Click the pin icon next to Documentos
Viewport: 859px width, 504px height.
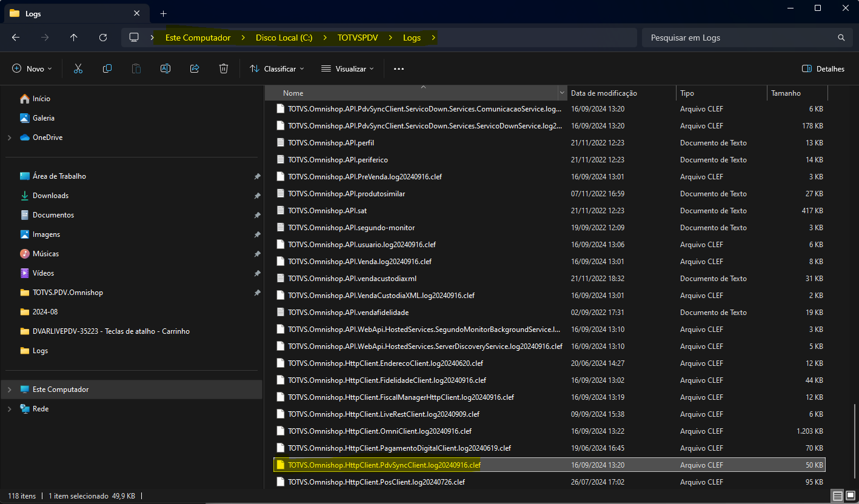click(257, 215)
